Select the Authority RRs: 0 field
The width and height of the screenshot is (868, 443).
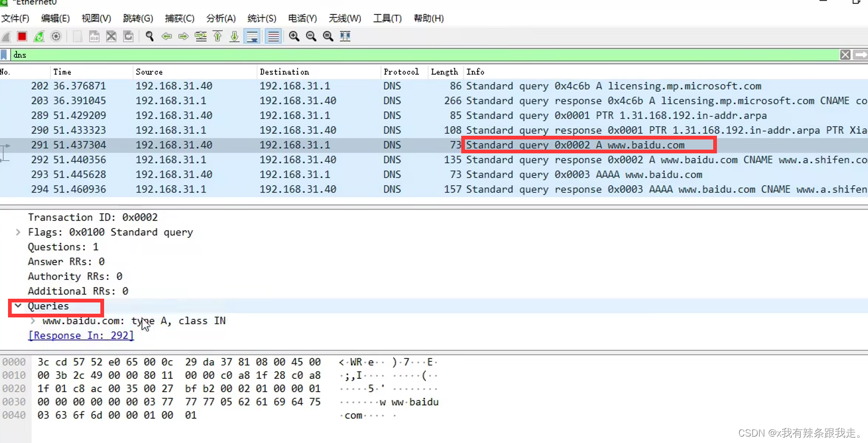(75, 276)
